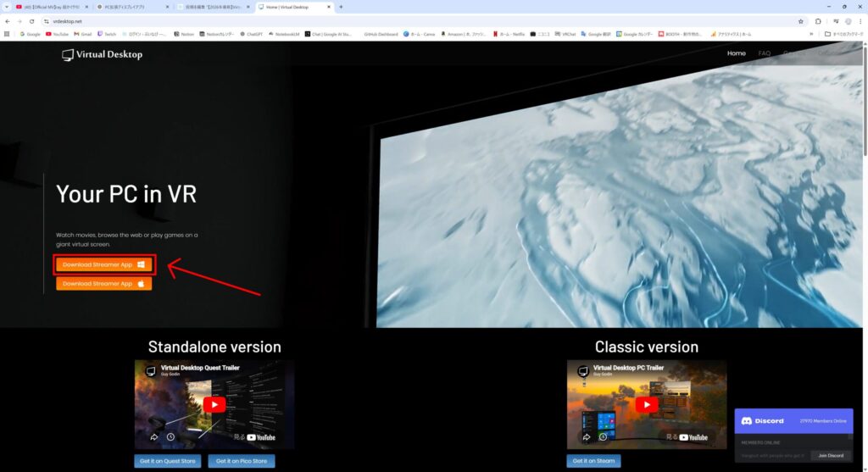
Task: Bookmark this page using the star icon
Action: click(800, 20)
